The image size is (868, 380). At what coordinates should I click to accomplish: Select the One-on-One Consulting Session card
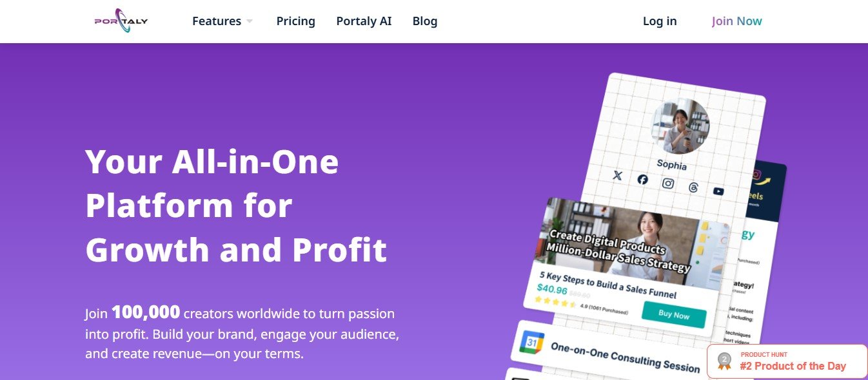tap(624, 356)
